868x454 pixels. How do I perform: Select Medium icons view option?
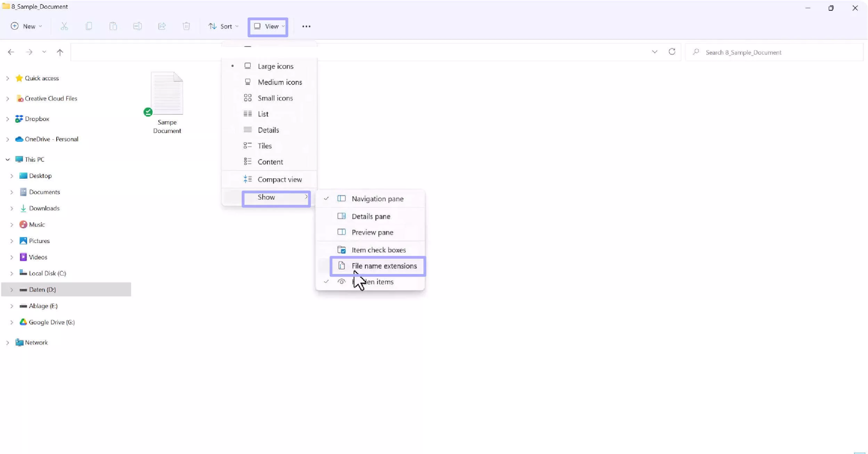coord(279,82)
